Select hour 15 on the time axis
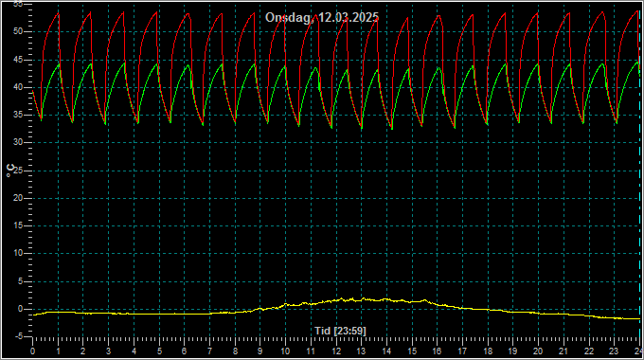644x360 pixels. [412, 351]
